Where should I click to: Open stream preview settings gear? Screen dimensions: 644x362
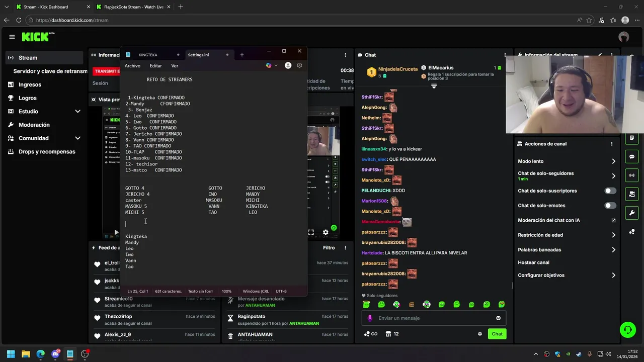[x=326, y=232]
